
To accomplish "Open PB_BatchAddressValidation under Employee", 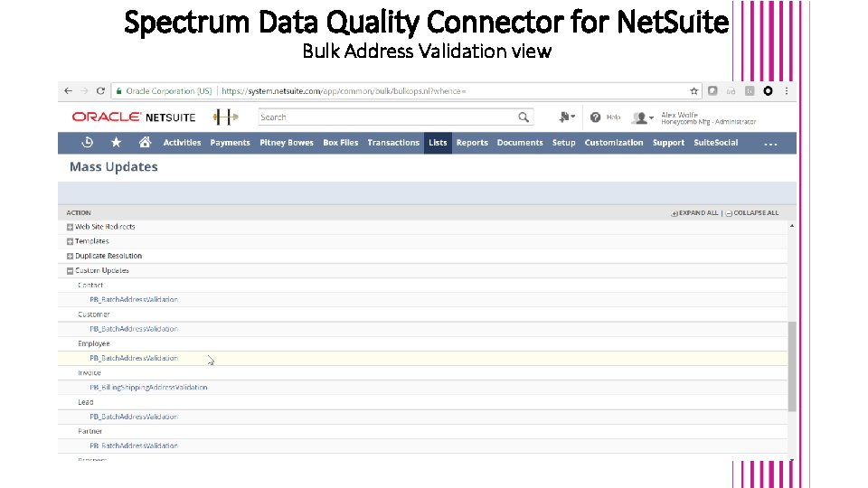I will coord(134,358).
